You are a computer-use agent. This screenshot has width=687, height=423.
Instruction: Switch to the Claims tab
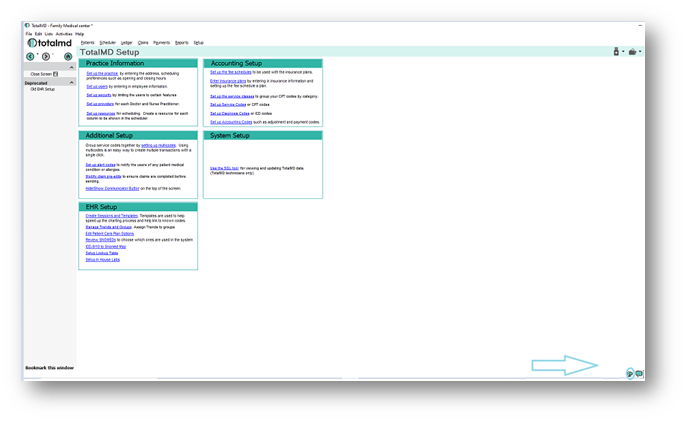point(143,43)
